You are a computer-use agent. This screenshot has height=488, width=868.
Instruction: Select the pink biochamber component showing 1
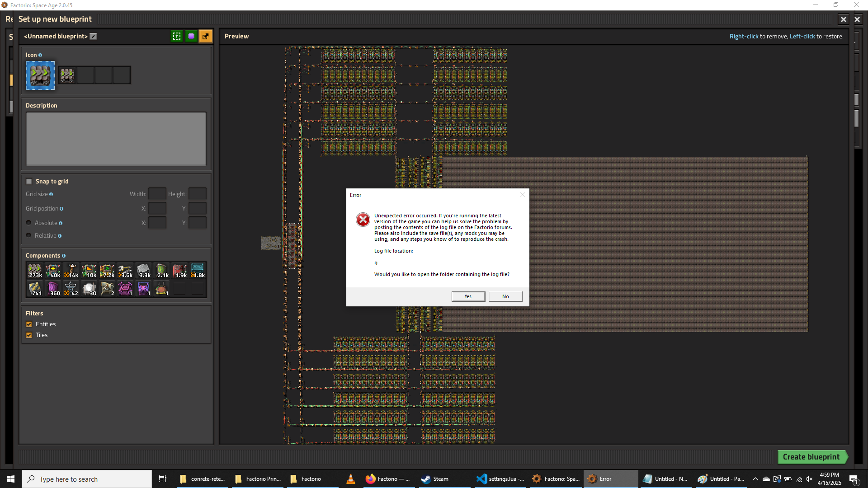click(x=125, y=289)
